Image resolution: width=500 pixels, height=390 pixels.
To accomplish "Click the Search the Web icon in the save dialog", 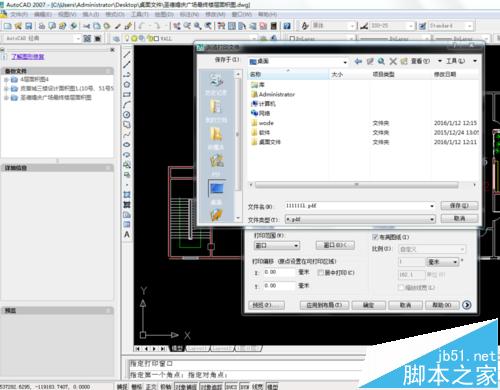I will coord(381,61).
